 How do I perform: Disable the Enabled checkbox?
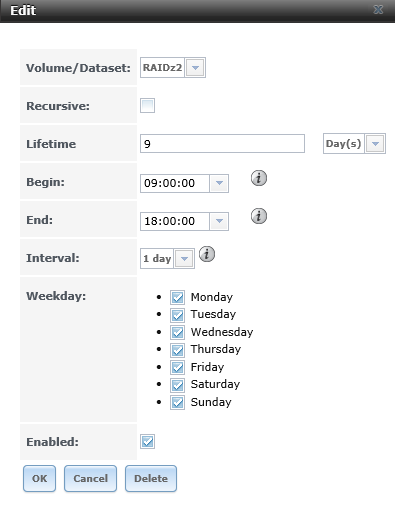(x=147, y=442)
